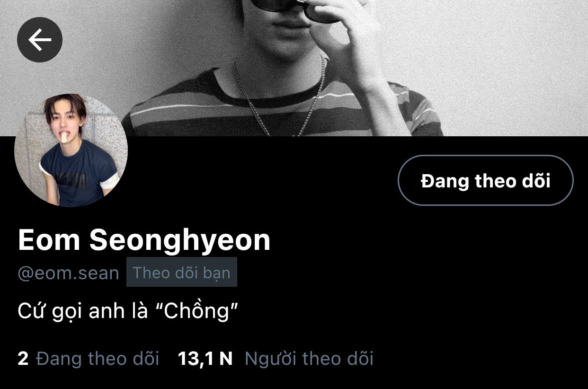Go back using the arrow icon

point(40,40)
